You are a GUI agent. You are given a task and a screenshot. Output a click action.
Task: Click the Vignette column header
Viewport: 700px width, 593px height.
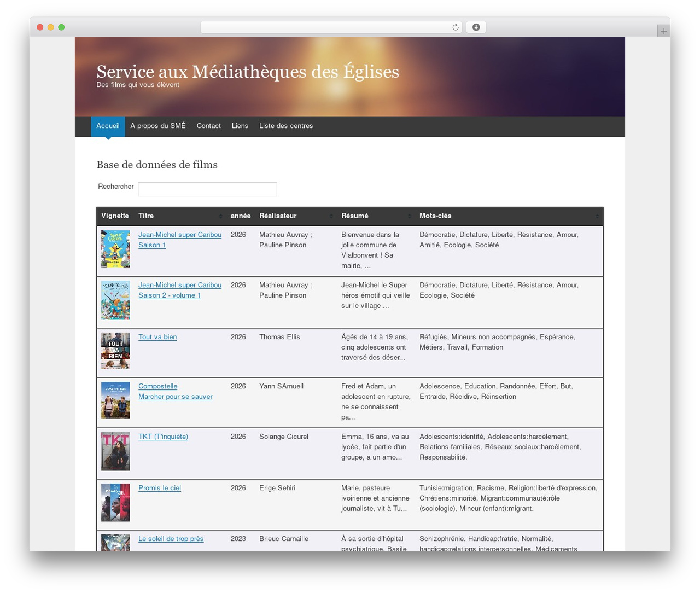tap(115, 216)
